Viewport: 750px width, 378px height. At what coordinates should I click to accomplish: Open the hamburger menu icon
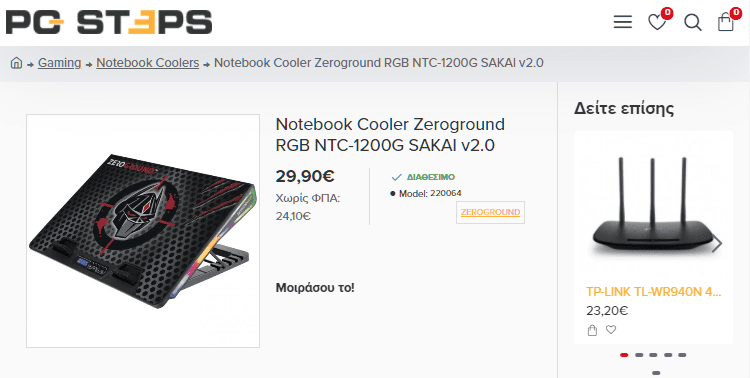[x=622, y=22]
